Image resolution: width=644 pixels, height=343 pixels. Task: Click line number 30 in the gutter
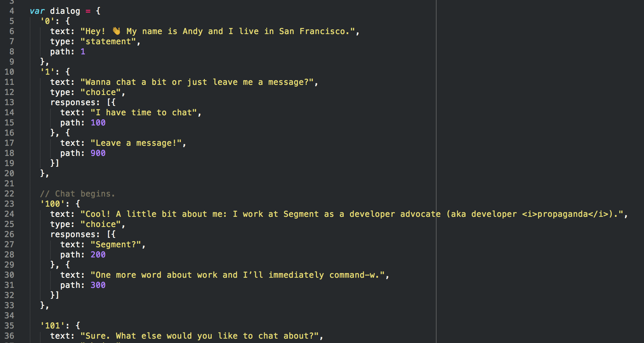pyautogui.click(x=9, y=275)
